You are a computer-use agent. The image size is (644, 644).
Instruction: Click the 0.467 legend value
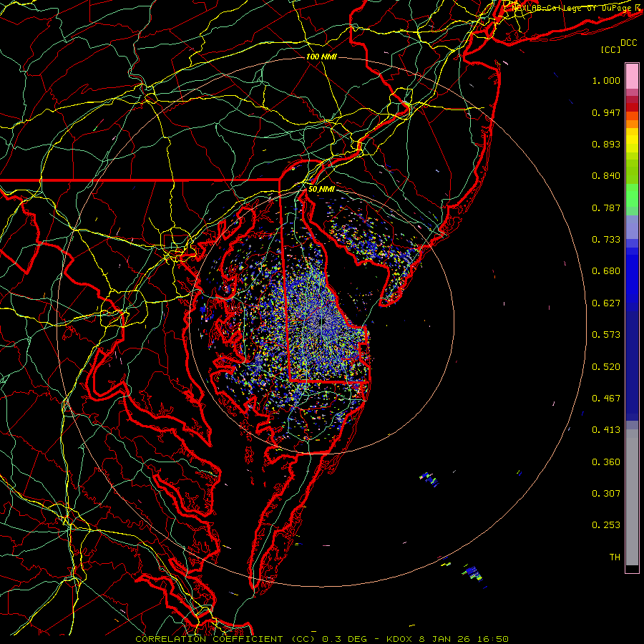coord(606,399)
